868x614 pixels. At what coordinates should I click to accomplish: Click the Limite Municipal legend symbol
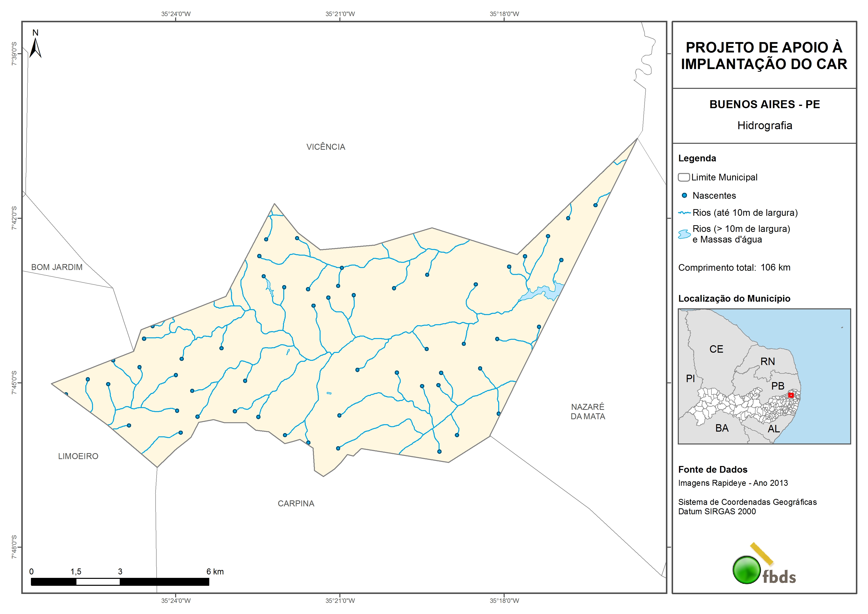point(683,177)
